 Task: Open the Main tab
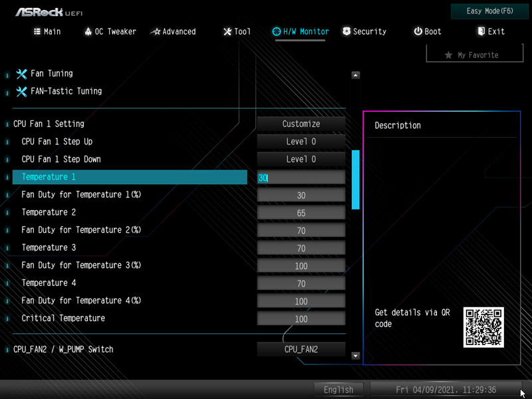pyautogui.click(x=47, y=31)
